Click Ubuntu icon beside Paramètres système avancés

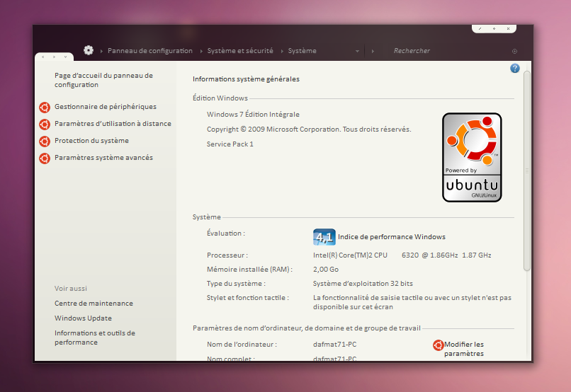[x=45, y=158]
